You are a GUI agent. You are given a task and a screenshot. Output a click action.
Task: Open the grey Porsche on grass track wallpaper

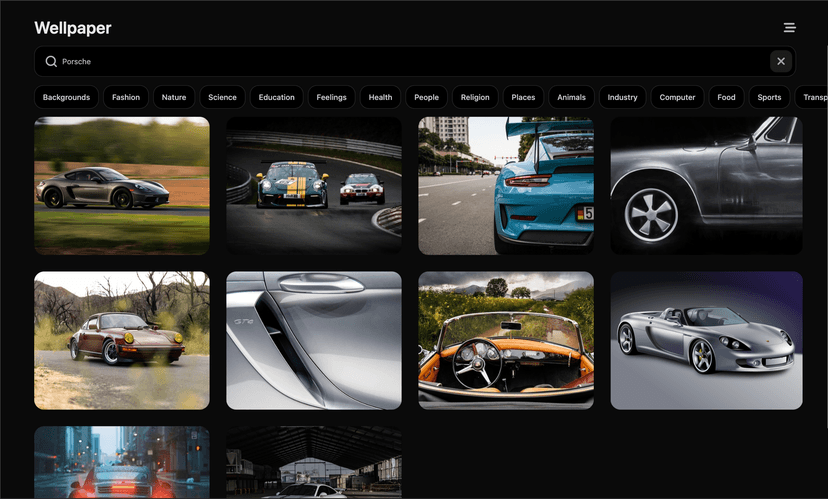122,186
